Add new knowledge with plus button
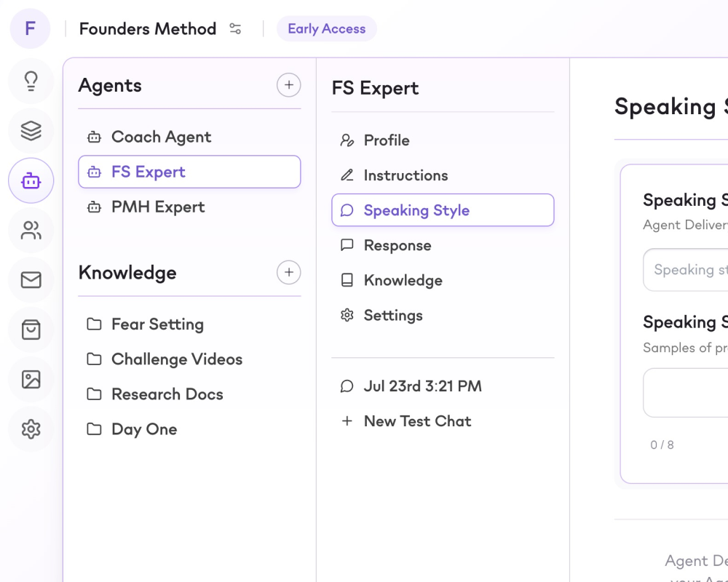The image size is (728, 582). point(288,272)
